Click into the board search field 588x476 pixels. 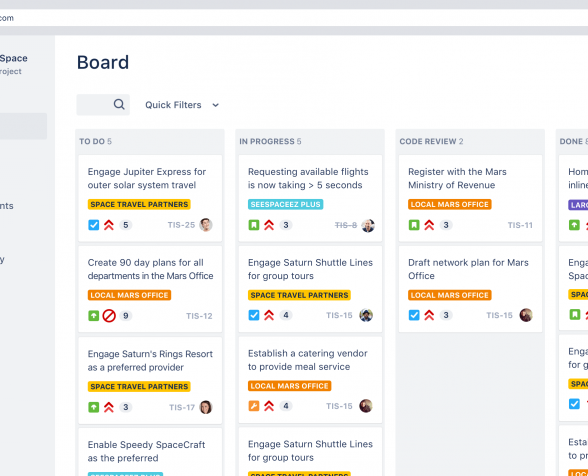coord(103,105)
